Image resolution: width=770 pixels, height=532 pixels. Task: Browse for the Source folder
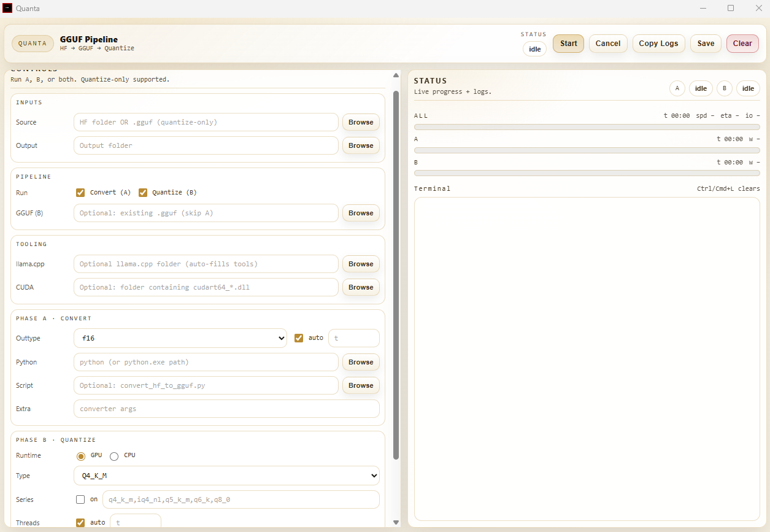(x=361, y=122)
